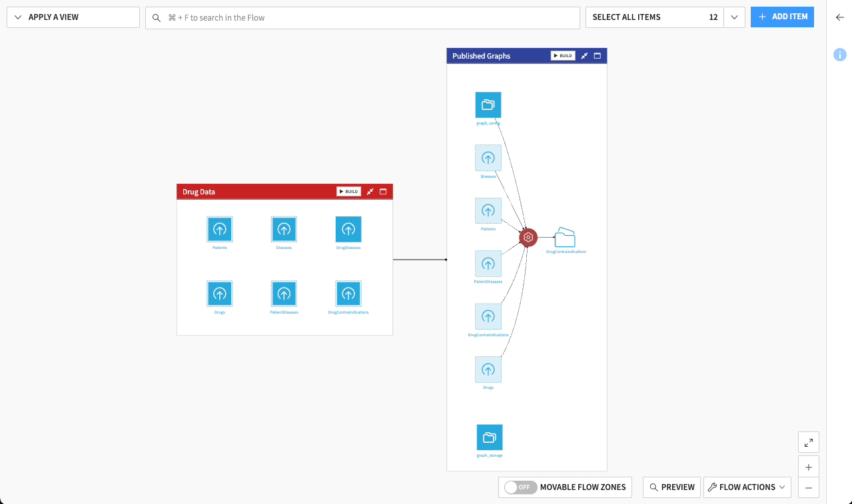The width and height of the screenshot is (852, 504).
Task: Click the Build button on Published Graphs zone
Action: 562,56
